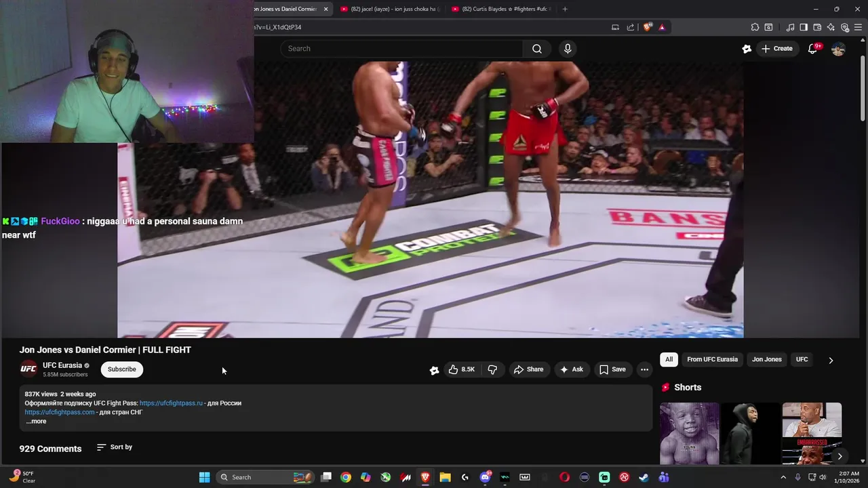Save the video to a playlist
The image size is (868, 488).
tap(612, 369)
